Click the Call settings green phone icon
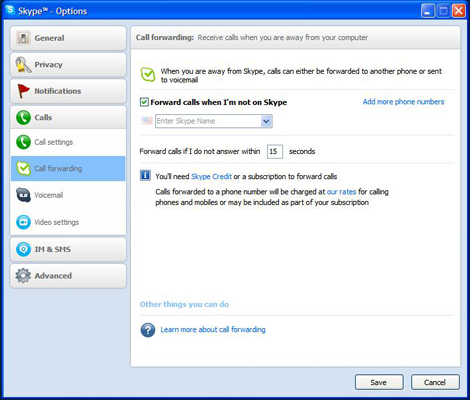Image resolution: width=470 pixels, height=400 pixels. [23, 142]
